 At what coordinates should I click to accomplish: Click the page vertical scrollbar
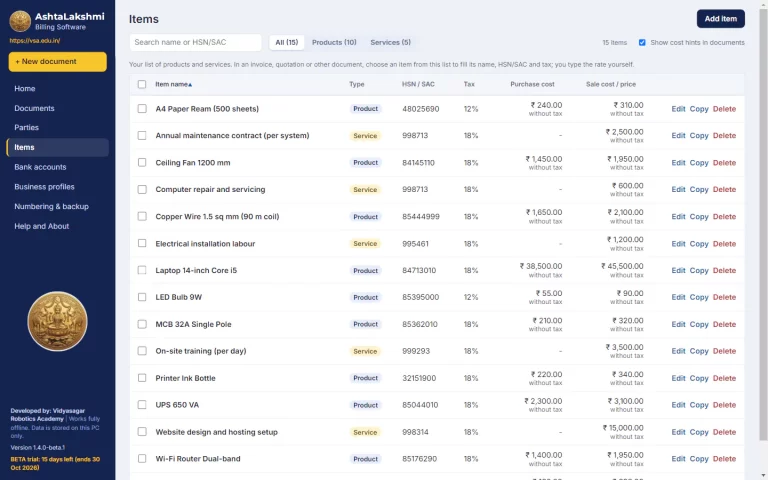point(763,225)
